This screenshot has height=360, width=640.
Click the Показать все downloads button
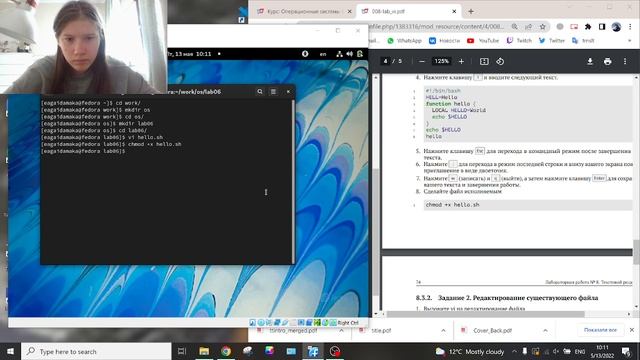[600, 330]
